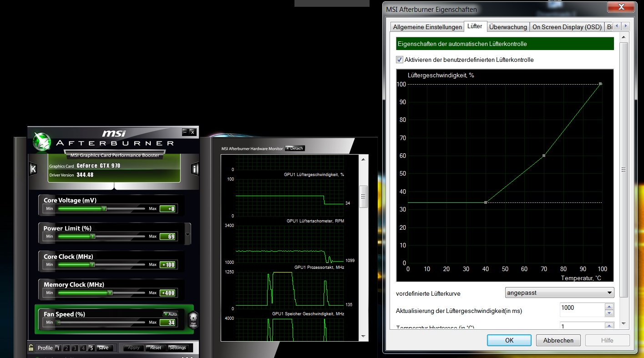Click the Hardware Monitor scrollbar thumb

coord(363,197)
